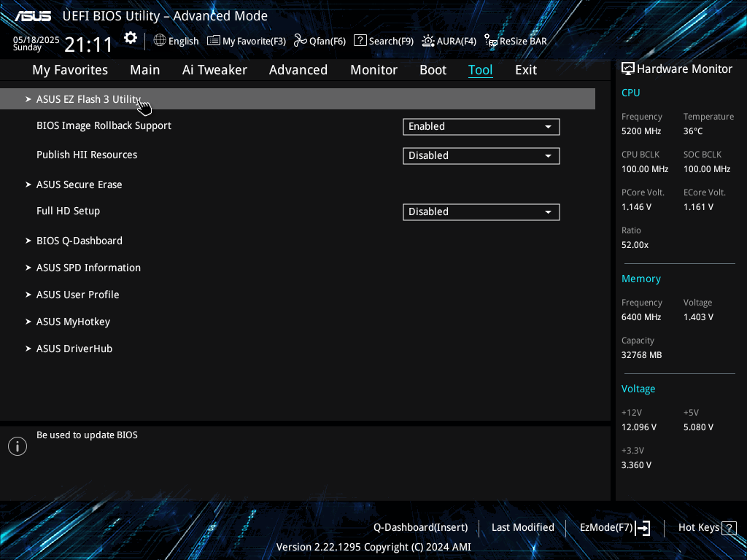The width and height of the screenshot is (747, 560).
Task: Click the Full HD Setup label
Action: pos(68,211)
